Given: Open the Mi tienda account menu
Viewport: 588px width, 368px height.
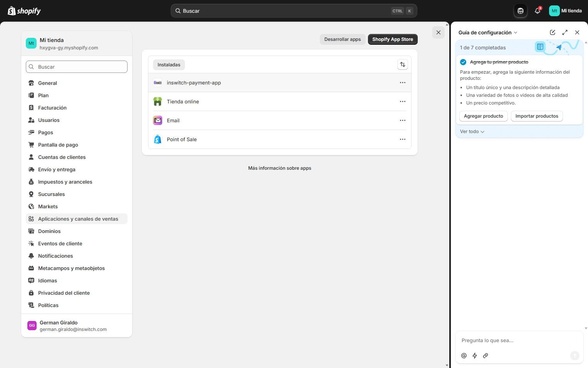Looking at the screenshot, I should 566,11.
